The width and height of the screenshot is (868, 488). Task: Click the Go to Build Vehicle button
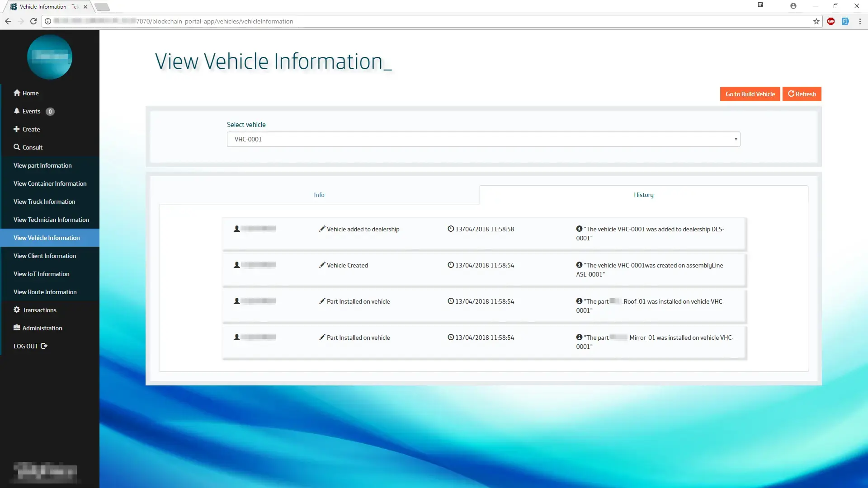[x=750, y=94]
